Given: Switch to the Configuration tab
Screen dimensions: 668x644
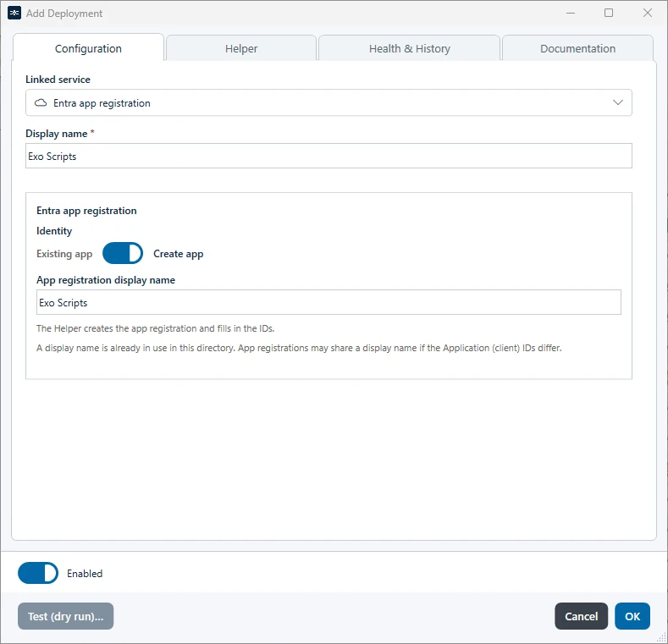Looking at the screenshot, I should click(x=88, y=47).
